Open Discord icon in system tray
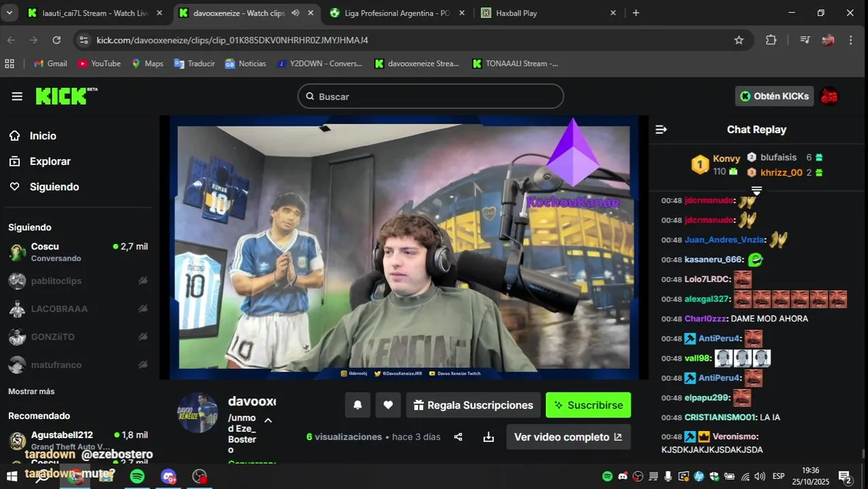 (x=623, y=476)
